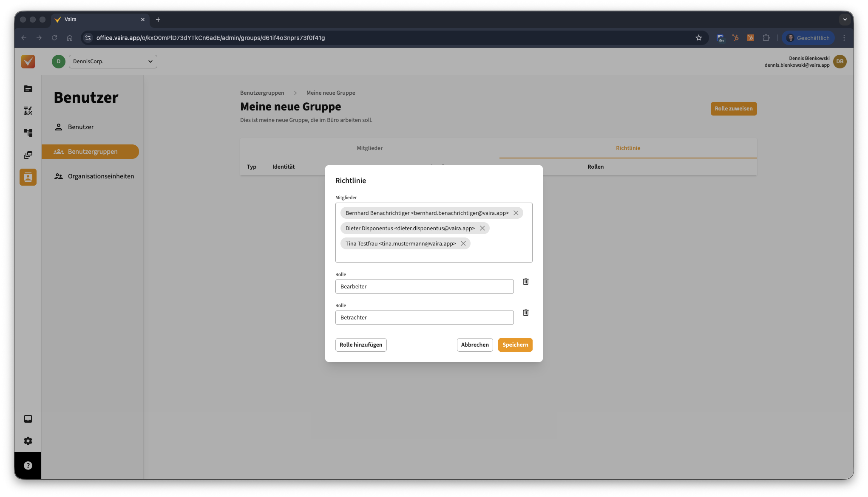The image size is (868, 497).
Task: Switch to the Mitglieder tab
Action: [369, 148]
